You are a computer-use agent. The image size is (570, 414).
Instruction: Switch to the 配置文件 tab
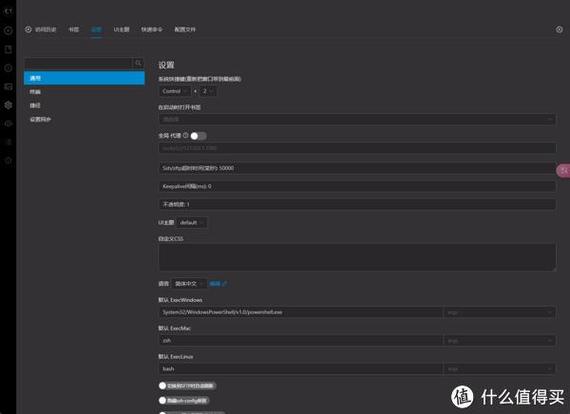pyautogui.click(x=185, y=29)
